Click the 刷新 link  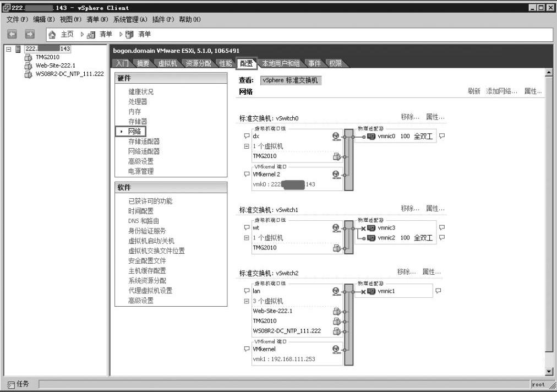pyautogui.click(x=474, y=91)
